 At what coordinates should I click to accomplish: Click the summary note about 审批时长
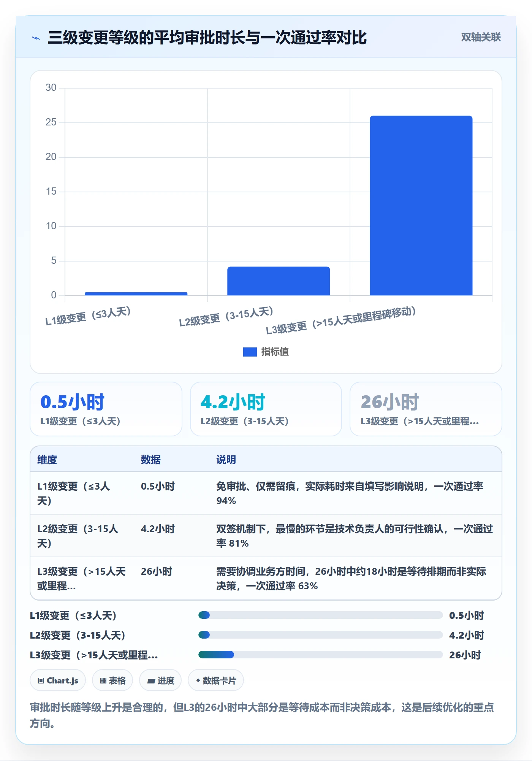point(262,715)
